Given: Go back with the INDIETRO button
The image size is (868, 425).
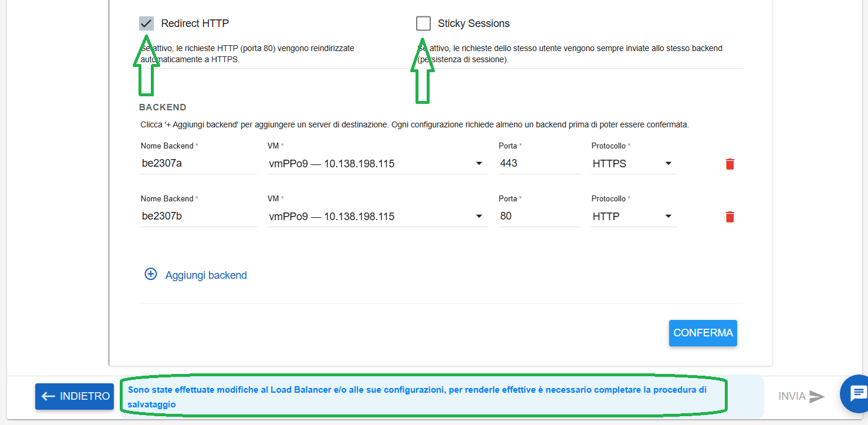Looking at the screenshot, I should coord(74,396).
